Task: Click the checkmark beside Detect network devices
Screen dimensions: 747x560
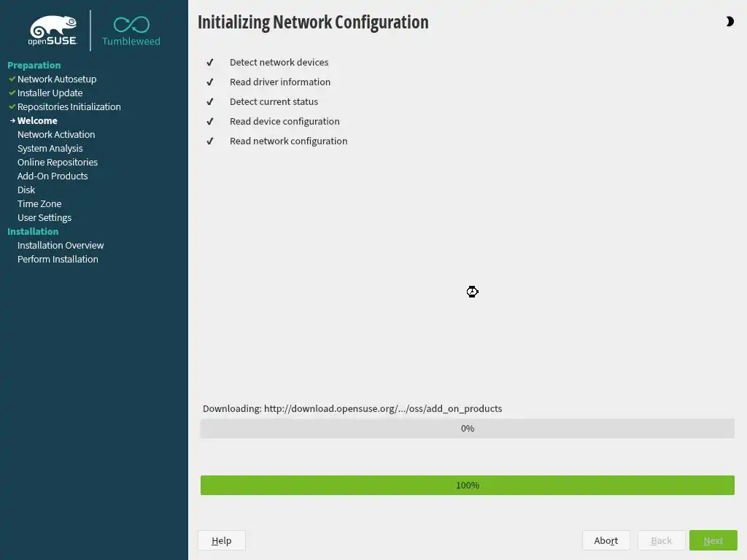Action: [x=209, y=63]
